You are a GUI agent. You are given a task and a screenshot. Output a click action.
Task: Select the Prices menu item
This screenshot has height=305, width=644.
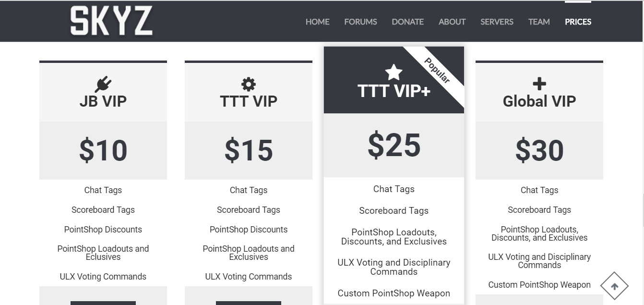click(578, 22)
